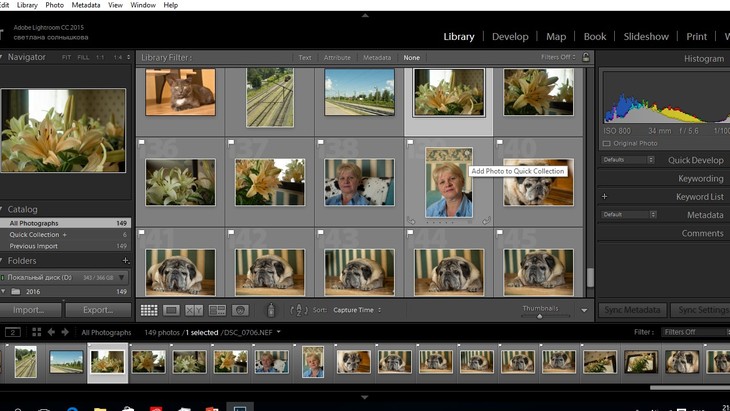This screenshot has height=411, width=730.
Task: Click second monitor display button 2
Action: [x=13, y=332]
